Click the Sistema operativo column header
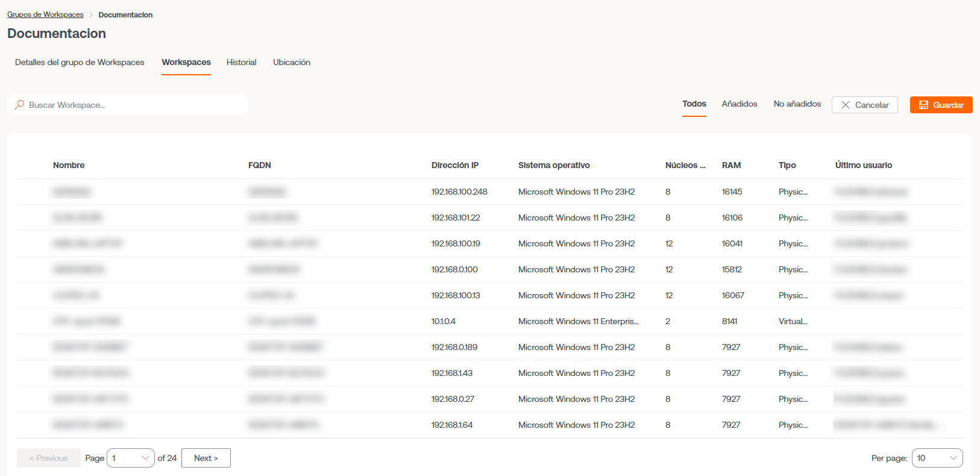The width and height of the screenshot is (980, 476). coord(554,165)
